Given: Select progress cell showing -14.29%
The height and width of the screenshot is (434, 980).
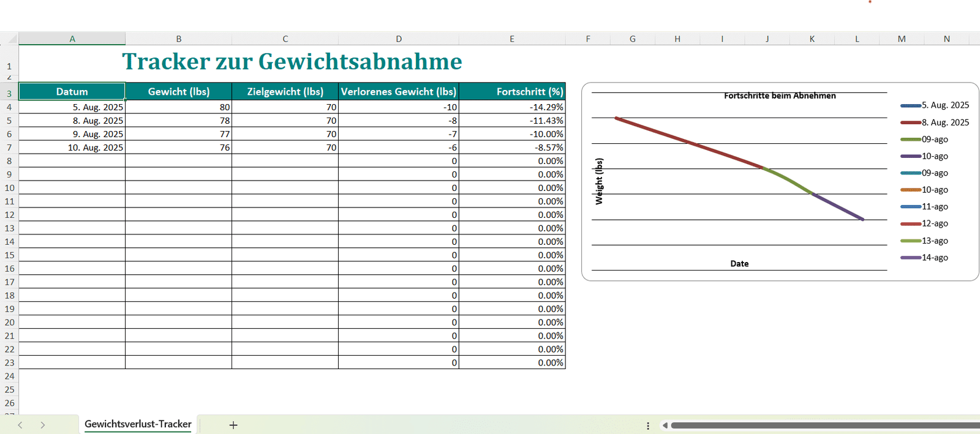Looking at the screenshot, I should [x=512, y=107].
